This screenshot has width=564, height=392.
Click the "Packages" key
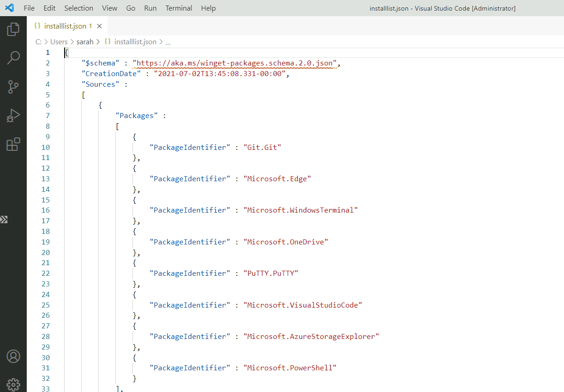click(137, 116)
